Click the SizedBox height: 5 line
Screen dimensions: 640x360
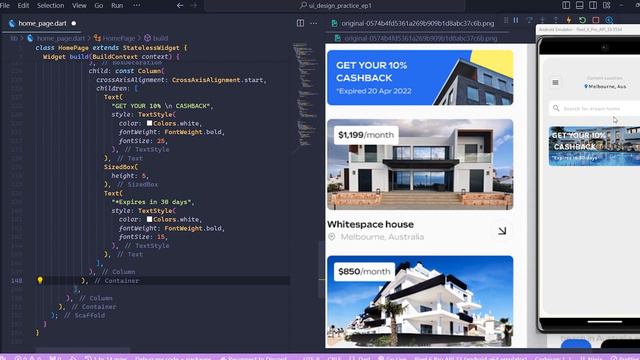click(130, 176)
